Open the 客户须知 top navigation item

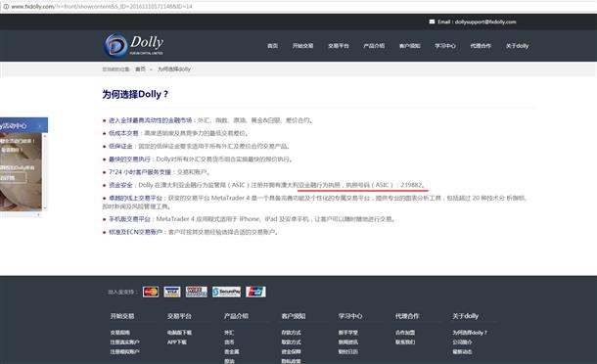pos(410,46)
